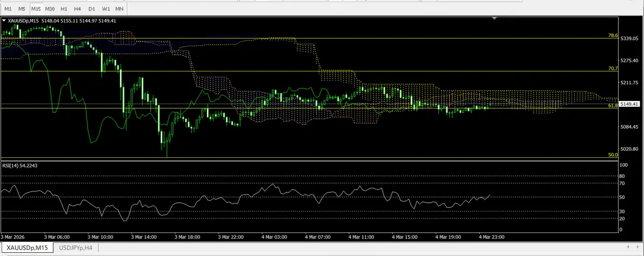
Task: Click the 50.0 Fibonacci level label
Action: click(612, 155)
